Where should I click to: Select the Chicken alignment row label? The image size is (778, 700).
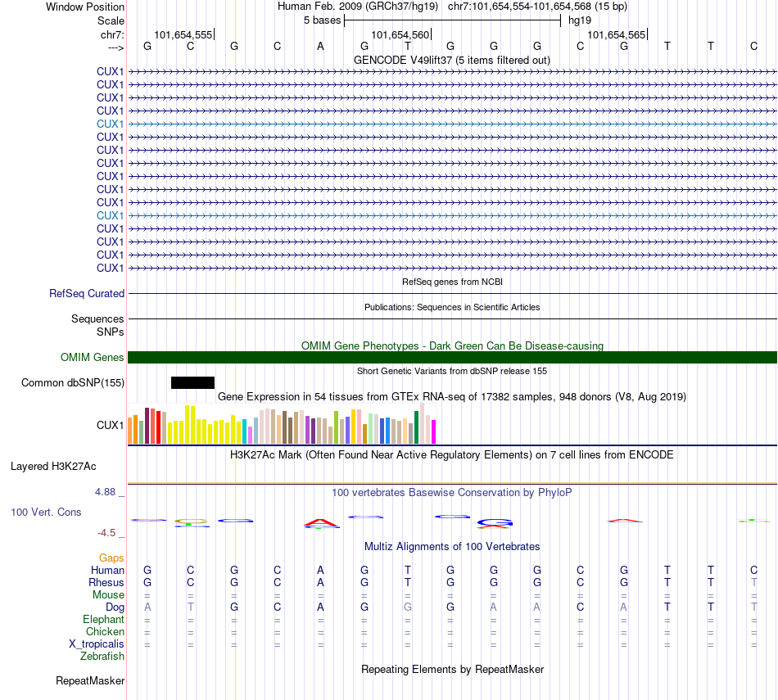(105, 631)
